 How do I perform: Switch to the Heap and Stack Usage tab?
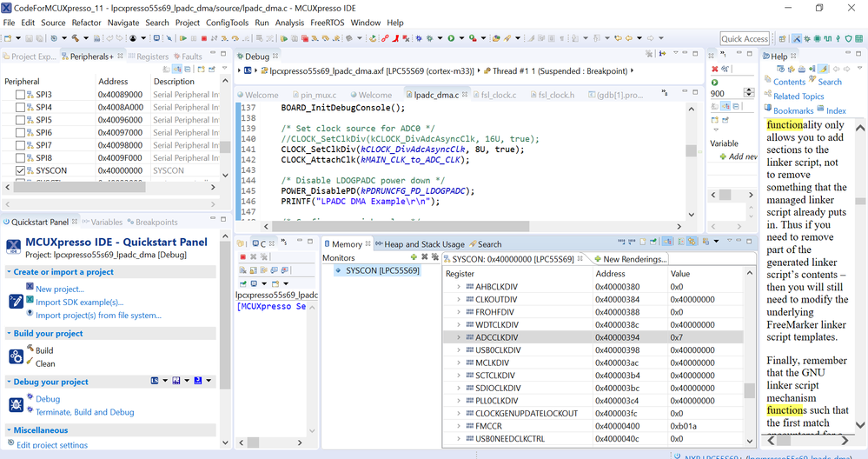[423, 244]
